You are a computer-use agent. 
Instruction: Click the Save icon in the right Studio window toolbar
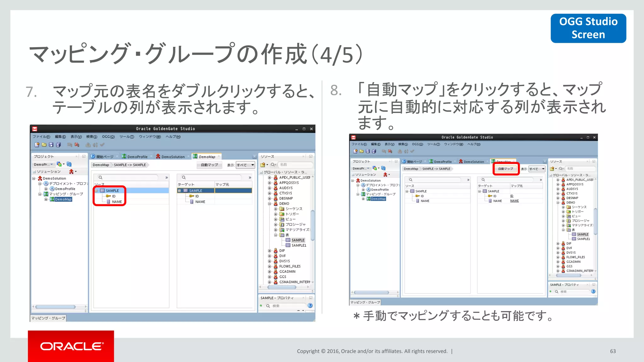[368, 151]
